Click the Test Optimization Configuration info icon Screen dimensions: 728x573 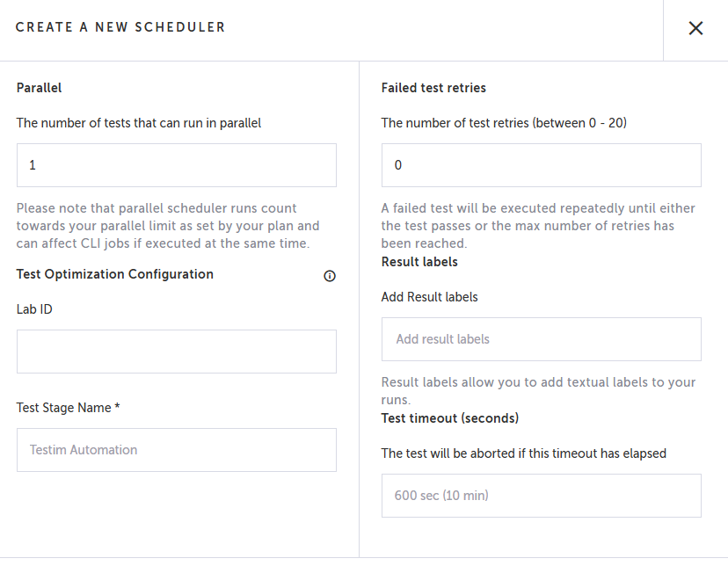(x=330, y=276)
